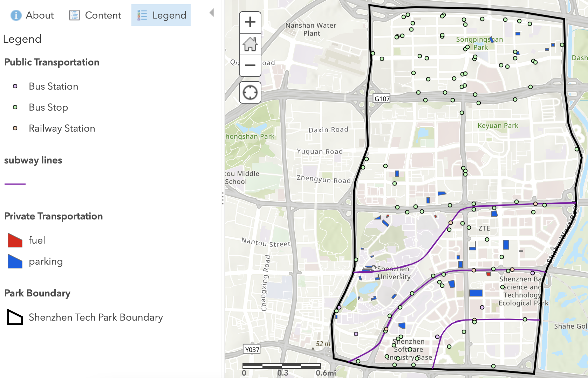Reset map to default home extent

250,44
